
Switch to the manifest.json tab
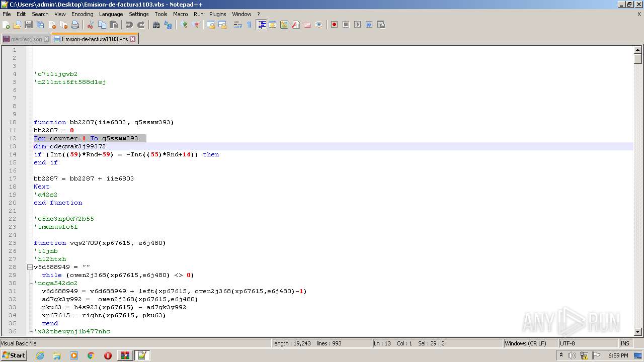pyautogui.click(x=26, y=39)
